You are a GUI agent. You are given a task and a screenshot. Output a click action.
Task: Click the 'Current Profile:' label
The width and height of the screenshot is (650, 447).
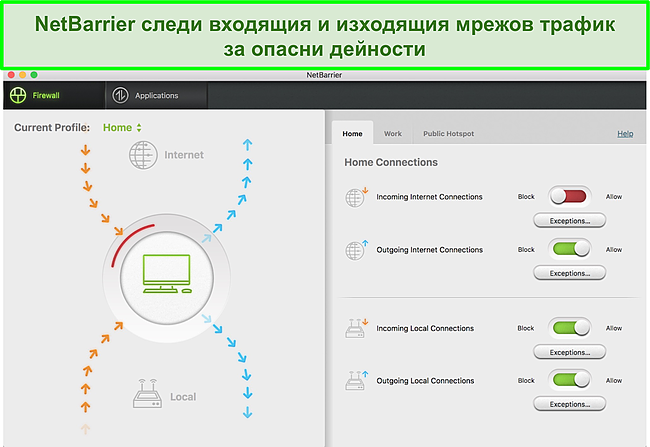tap(52, 128)
